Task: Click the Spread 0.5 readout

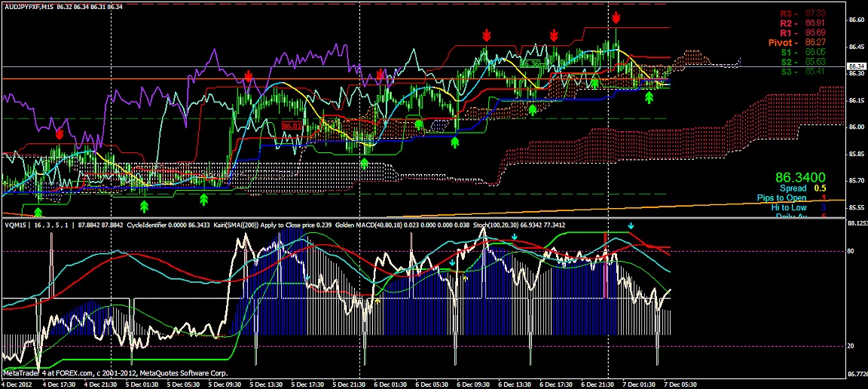Action: pos(804,188)
